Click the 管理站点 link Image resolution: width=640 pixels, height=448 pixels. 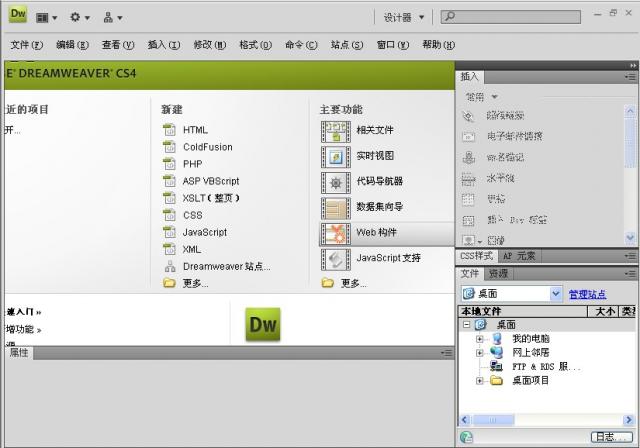(587, 294)
